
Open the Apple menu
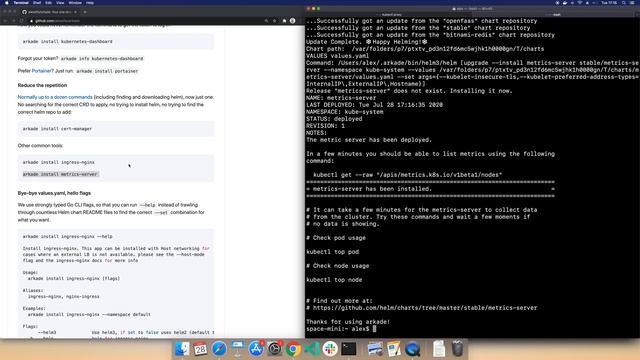pos(6,2)
